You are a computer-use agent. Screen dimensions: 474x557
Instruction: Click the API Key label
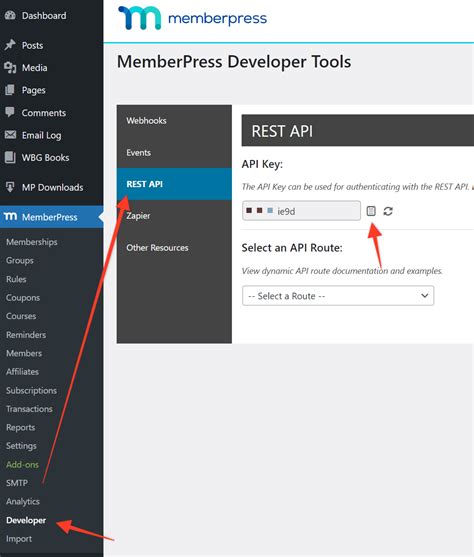point(262,164)
